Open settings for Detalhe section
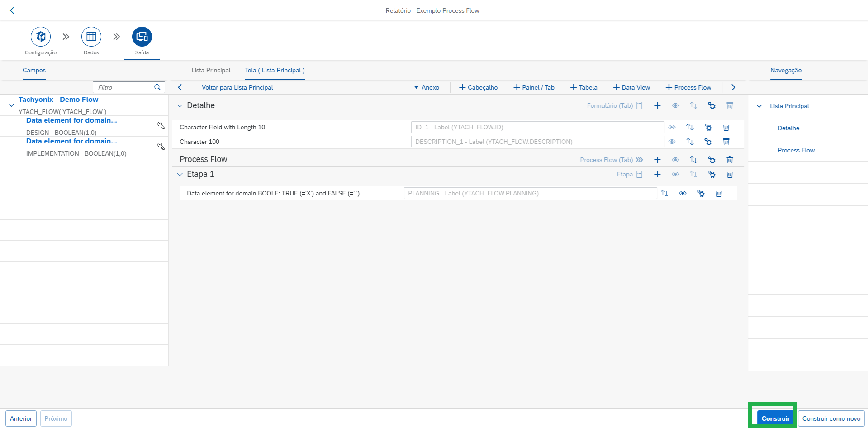Viewport: 868px width, 428px height. point(711,105)
